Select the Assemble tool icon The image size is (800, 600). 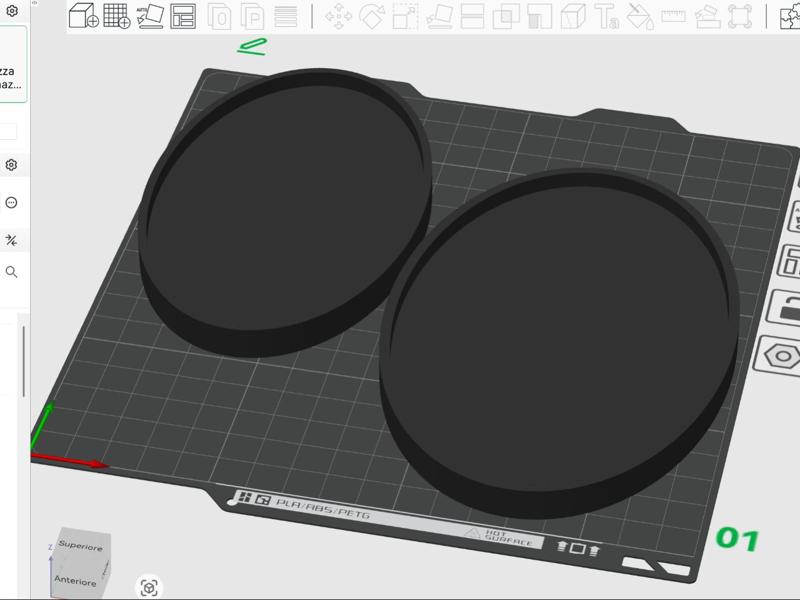click(x=707, y=16)
